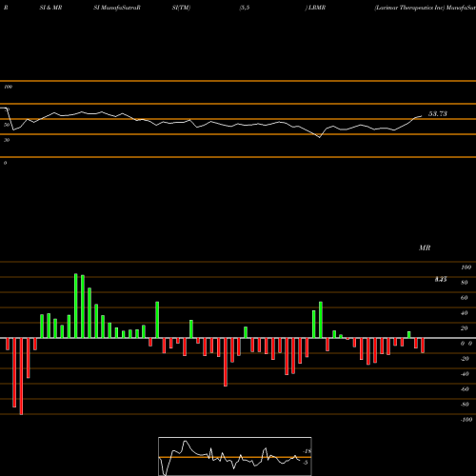Click the -100 label on the MR scale
476x476 pixels.
coord(466,420)
